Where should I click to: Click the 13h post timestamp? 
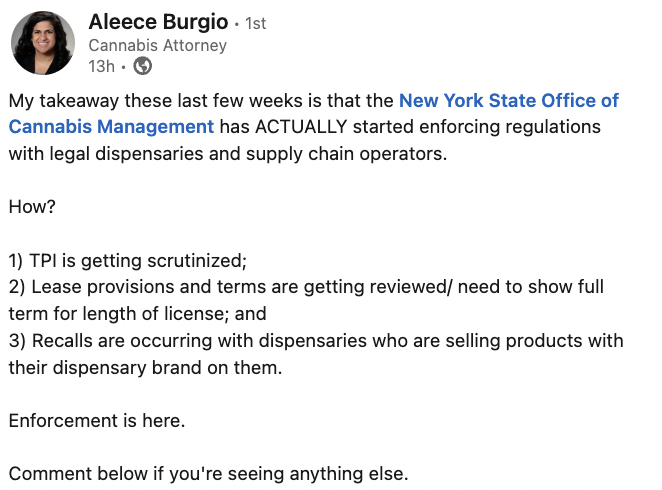tap(100, 66)
